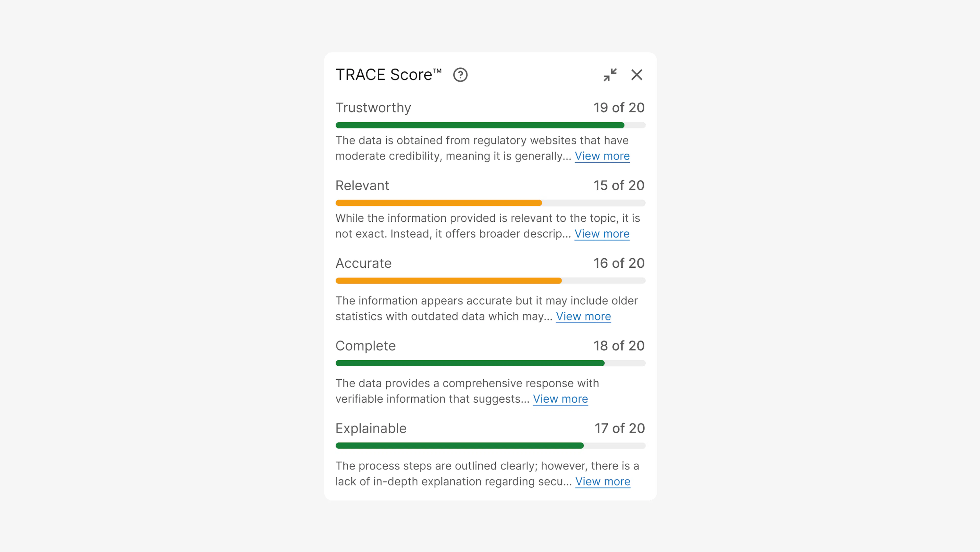Select the inward-arrows minimize icon

click(x=610, y=75)
